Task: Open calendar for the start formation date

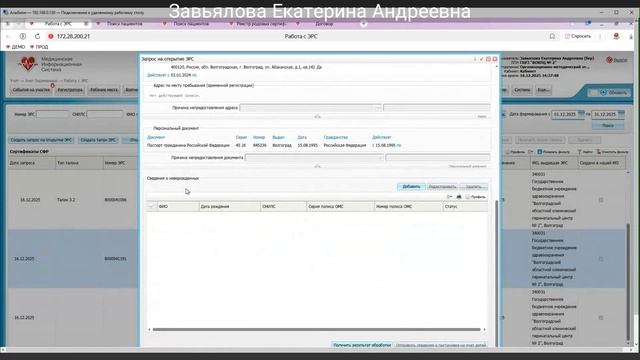Action: [x=581, y=114]
